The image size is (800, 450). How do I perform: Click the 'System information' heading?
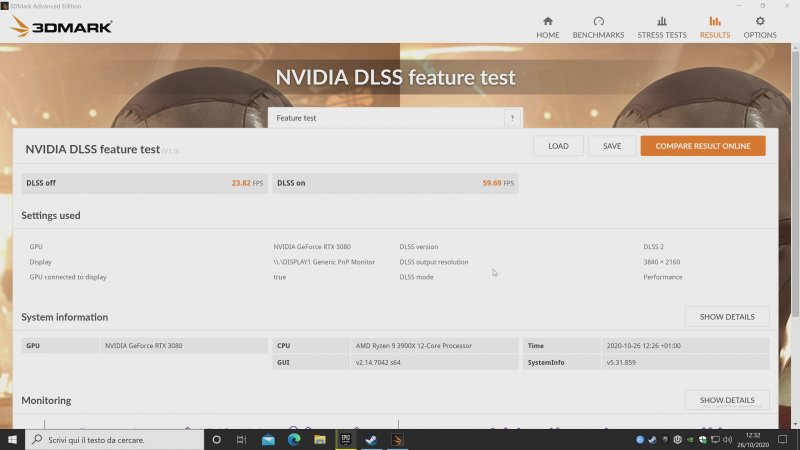(64, 317)
